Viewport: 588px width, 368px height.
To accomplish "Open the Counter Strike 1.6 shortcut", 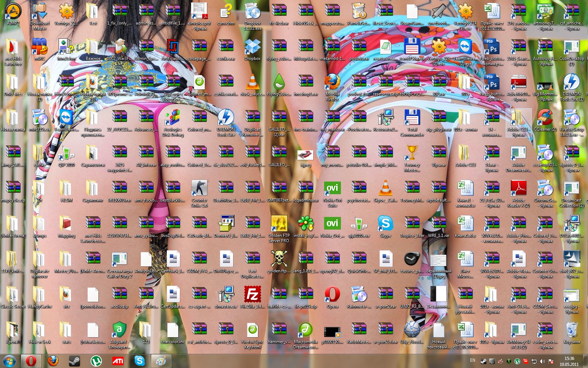I will pyautogui.click(x=199, y=193).
